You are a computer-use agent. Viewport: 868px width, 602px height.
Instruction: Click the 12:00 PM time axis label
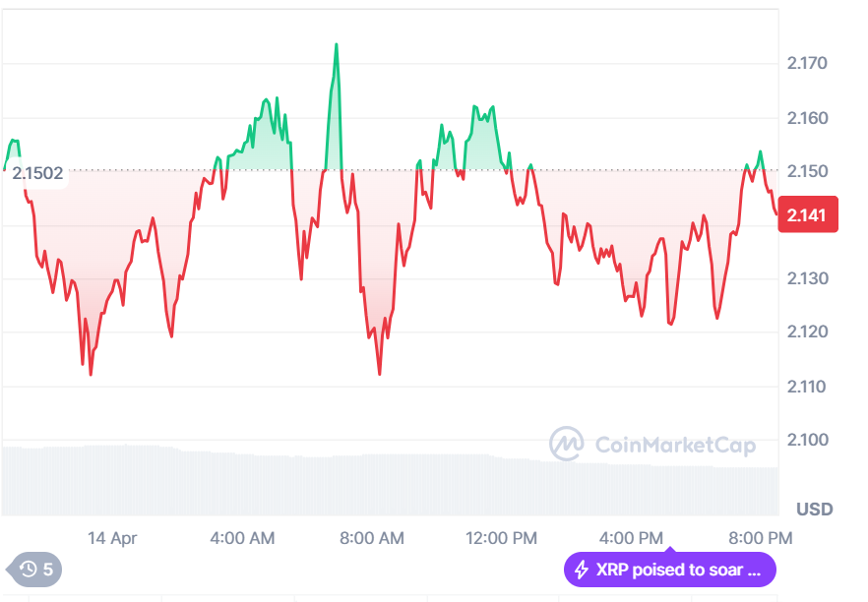[x=500, y=538]
